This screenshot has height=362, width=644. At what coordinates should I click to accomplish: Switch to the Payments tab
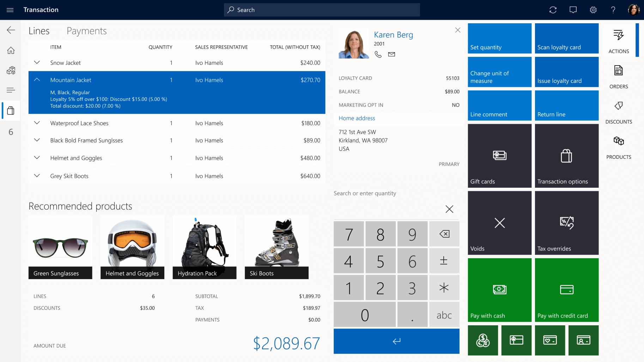pyautogui.click(x=86, y=31)
